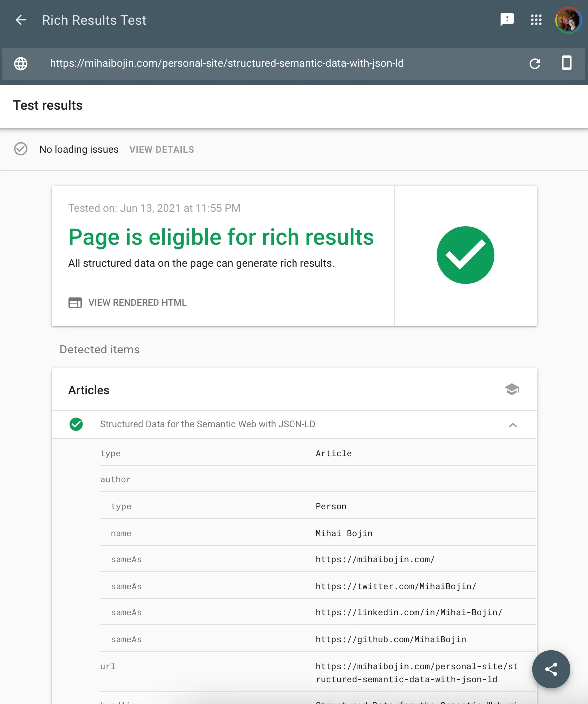588x704 pixels.
Task: Click the 'Mihai Bojin' name value
Action: point(344,533)
